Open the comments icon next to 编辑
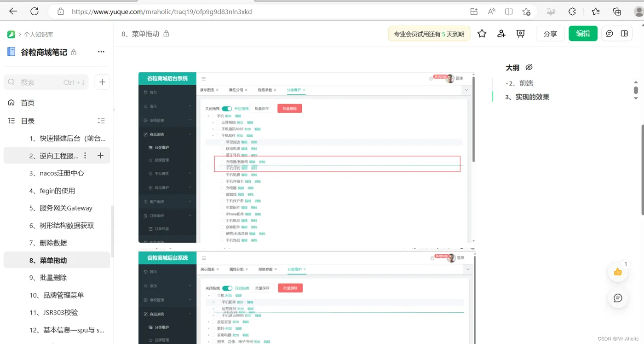Image resolution: width=644 pixels, height=344 pixels. point(609,34)
